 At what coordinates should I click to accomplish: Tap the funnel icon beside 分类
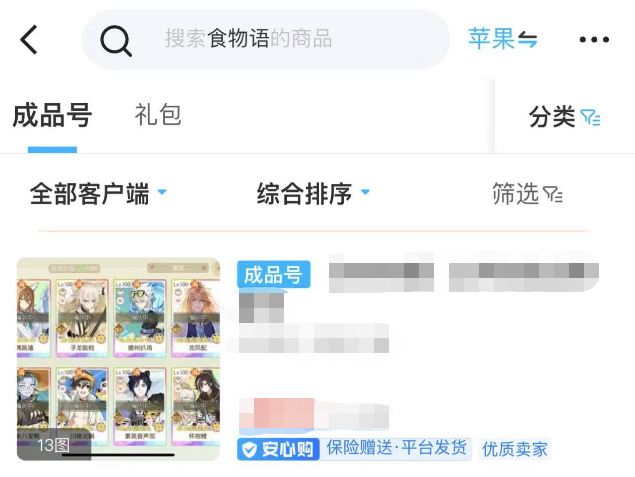590,117
